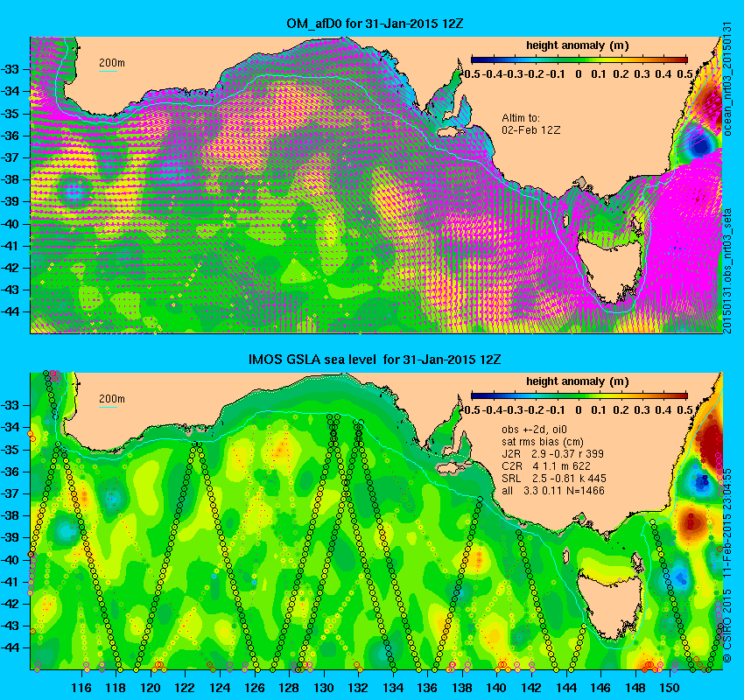Click longitude label "132"
The image size is (744, 700).
point(358,688)
